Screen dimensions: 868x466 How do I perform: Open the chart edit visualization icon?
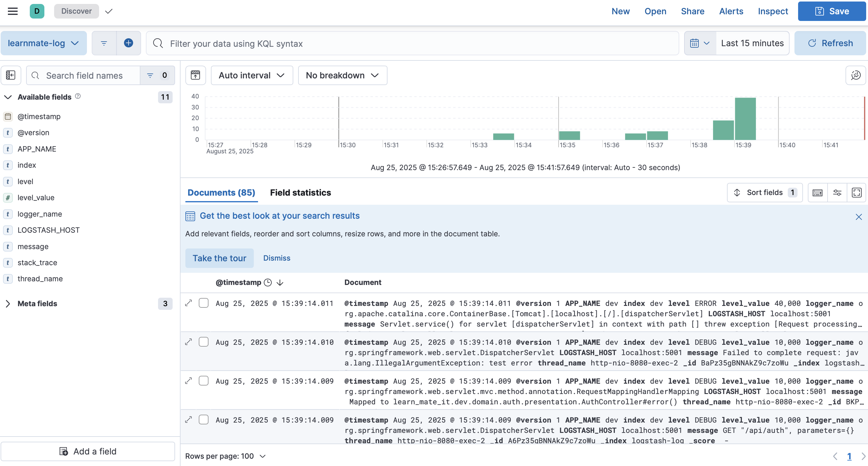(856, 75)
